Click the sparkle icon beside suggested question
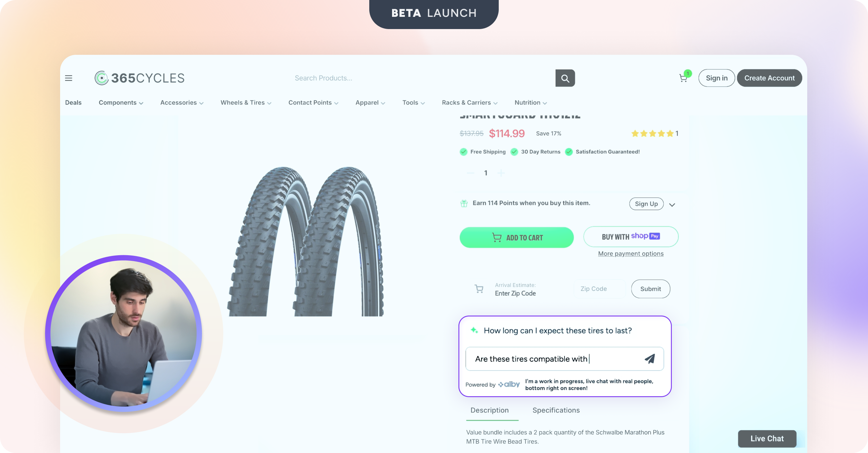 click(474, 331)
